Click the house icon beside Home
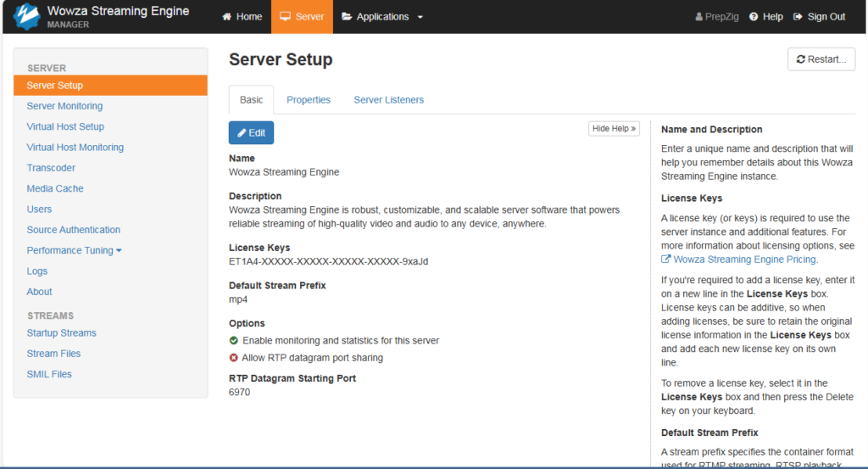Image resolution: width=868 pixels, height=469 pixels. pos(226,17)
